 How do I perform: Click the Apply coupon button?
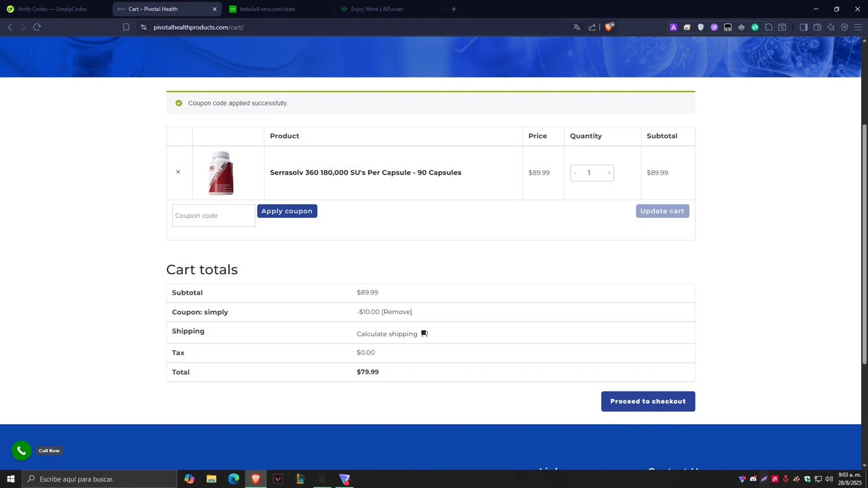(x=287, y=211)
